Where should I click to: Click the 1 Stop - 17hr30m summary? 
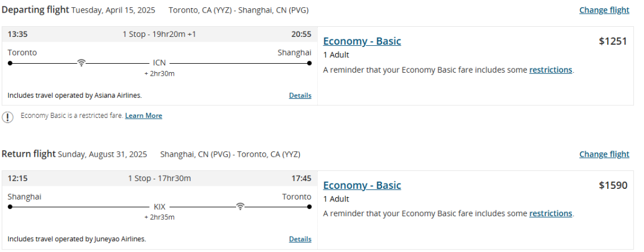click(x=159, y=178)
